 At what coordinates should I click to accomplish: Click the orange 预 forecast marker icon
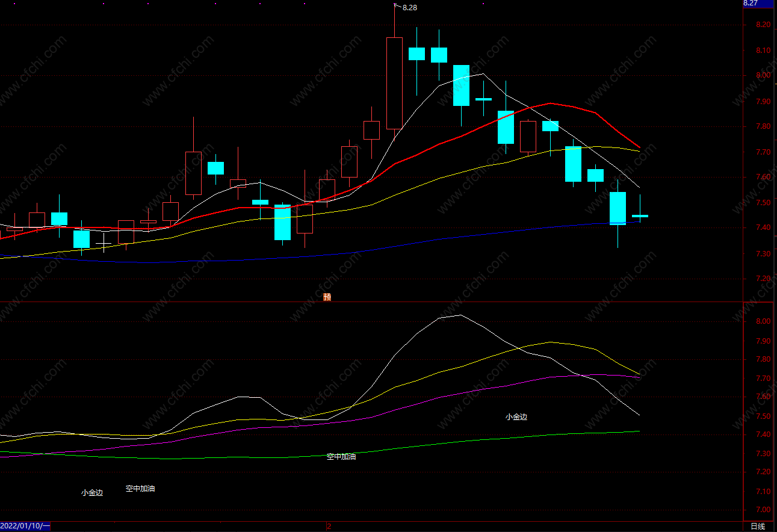pos(327,297)
